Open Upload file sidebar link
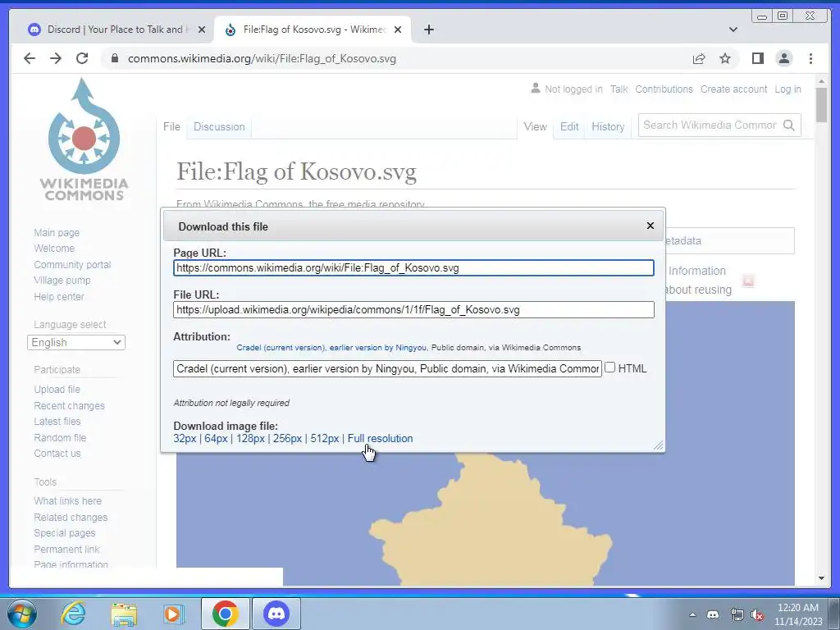840x630 pixels. [x=57, y=390]
